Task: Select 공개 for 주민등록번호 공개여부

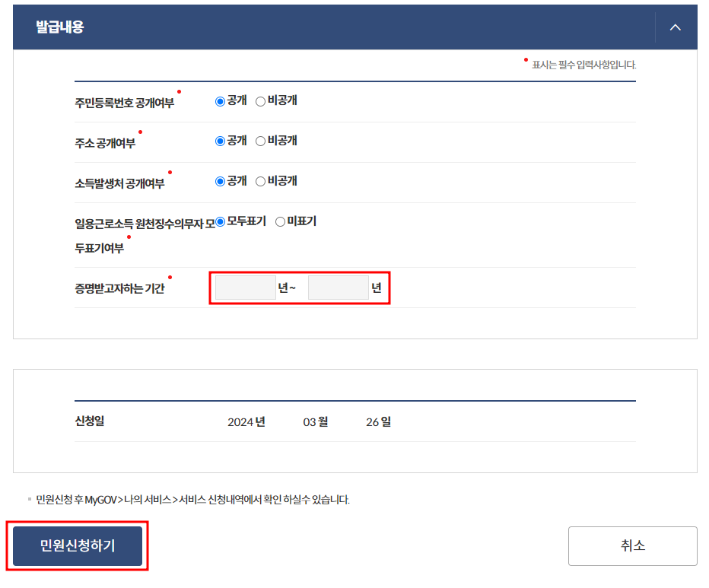Action: [219, 100]
